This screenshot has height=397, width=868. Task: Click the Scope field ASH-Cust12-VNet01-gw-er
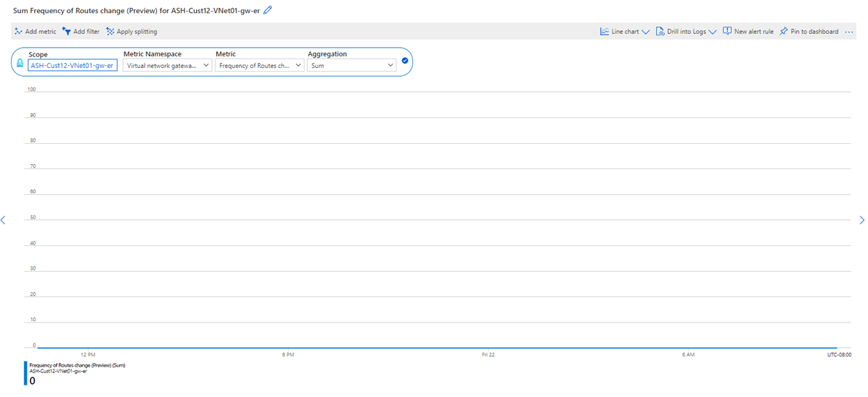tap(72, 65)
